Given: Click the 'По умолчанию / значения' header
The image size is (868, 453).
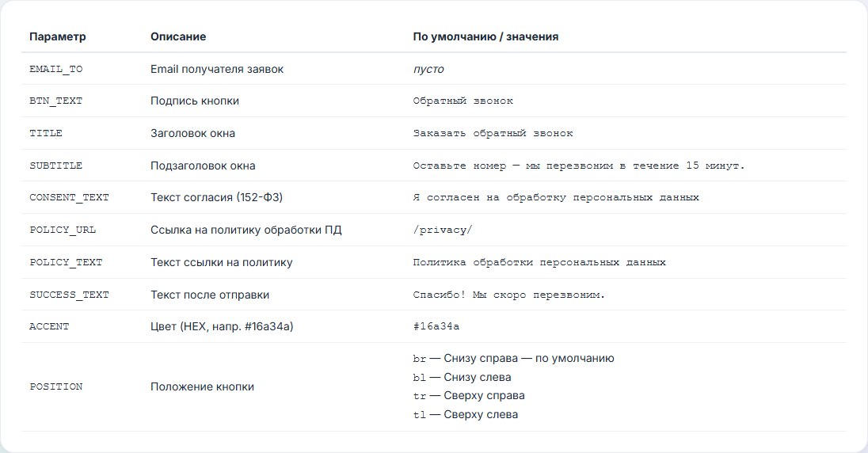Looking at the screenshot, I should coord(485,36).
